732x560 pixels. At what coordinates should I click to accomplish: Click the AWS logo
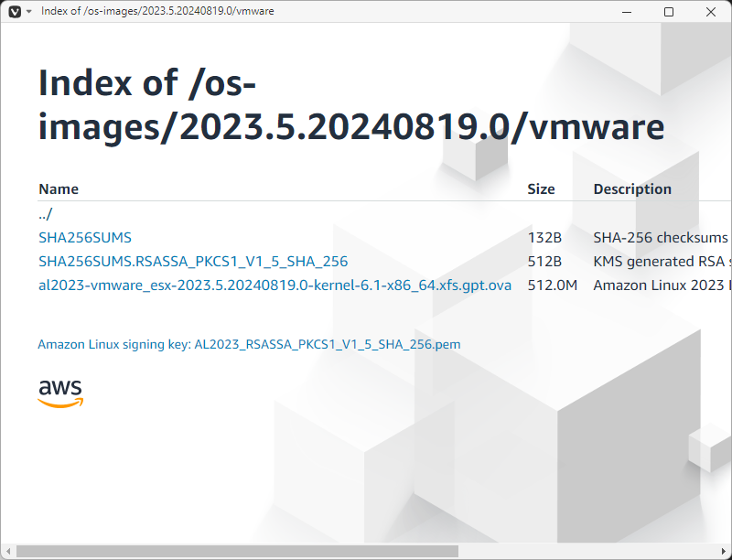(x=60, y=392)
